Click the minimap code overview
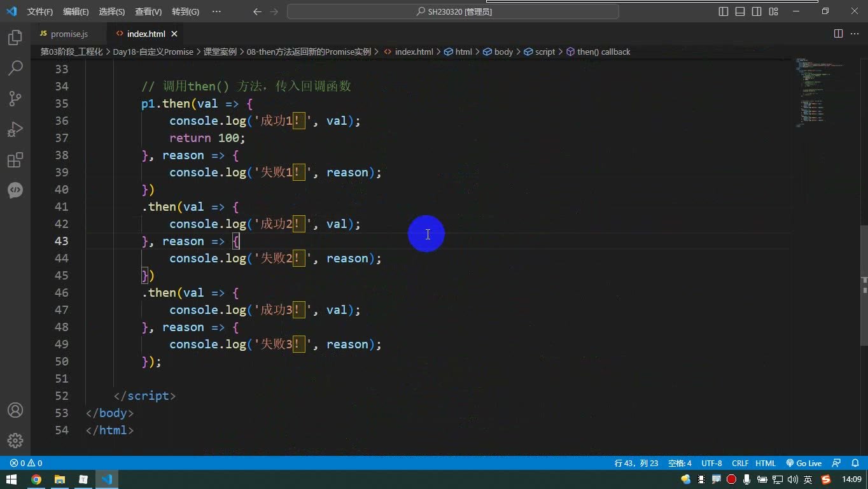This screenshot has width=868, height=489. pyautogui.click(x=821, y=92)
